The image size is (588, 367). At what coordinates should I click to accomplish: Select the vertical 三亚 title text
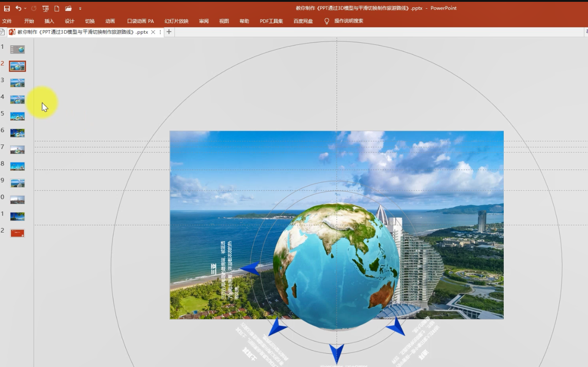click(214, 269)
